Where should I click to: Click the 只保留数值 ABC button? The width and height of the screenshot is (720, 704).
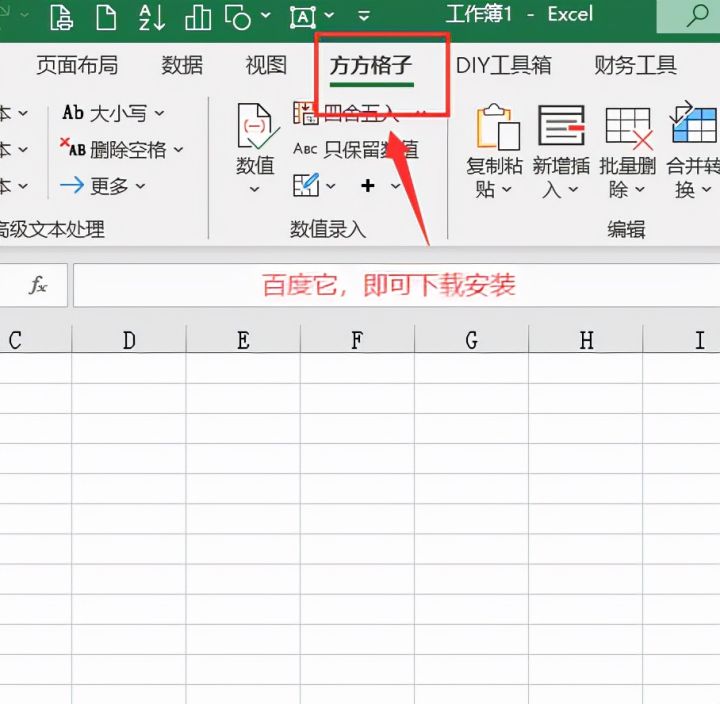pos(356,149)
